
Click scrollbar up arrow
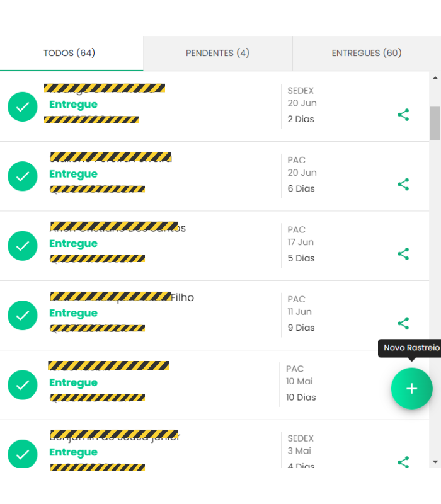tap(435, 77)
